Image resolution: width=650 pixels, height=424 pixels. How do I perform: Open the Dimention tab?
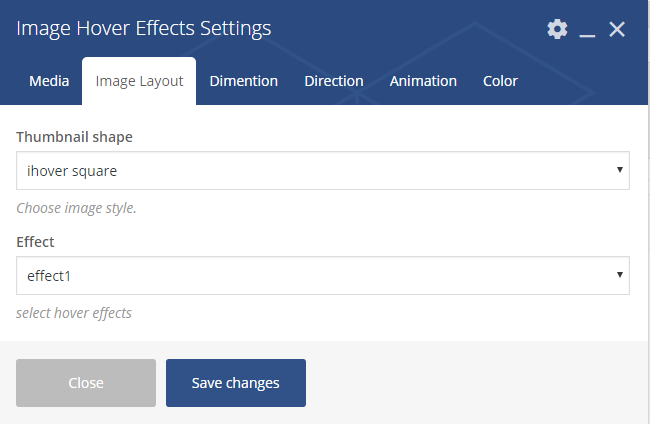(x=244, y=81)
